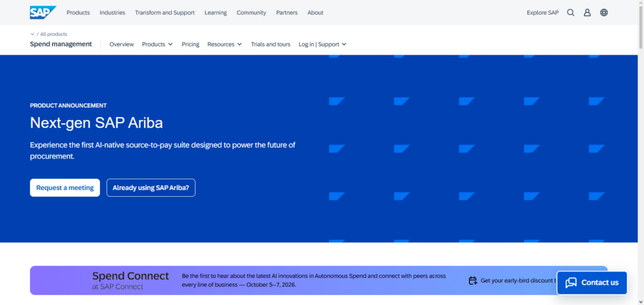Click Get your early-bird discount link
The height and width of the screenshot is (305, 644).
pos(519,280)
